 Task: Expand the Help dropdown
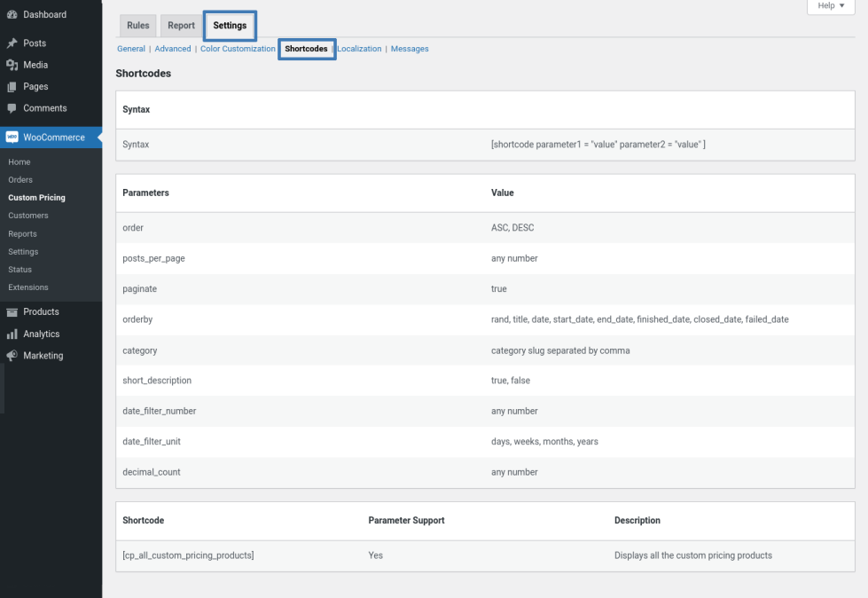point(830,6)
